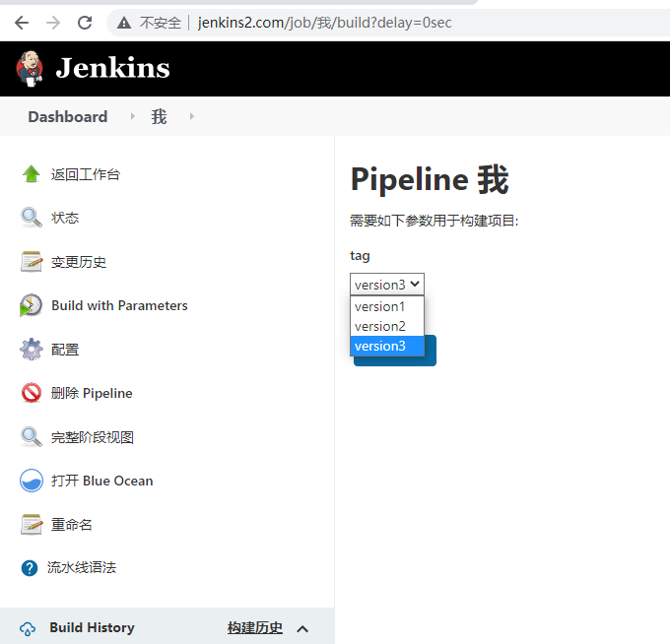Click the 我 breadcrumb item
Screen dimensions: 670x644
(159, 116)
